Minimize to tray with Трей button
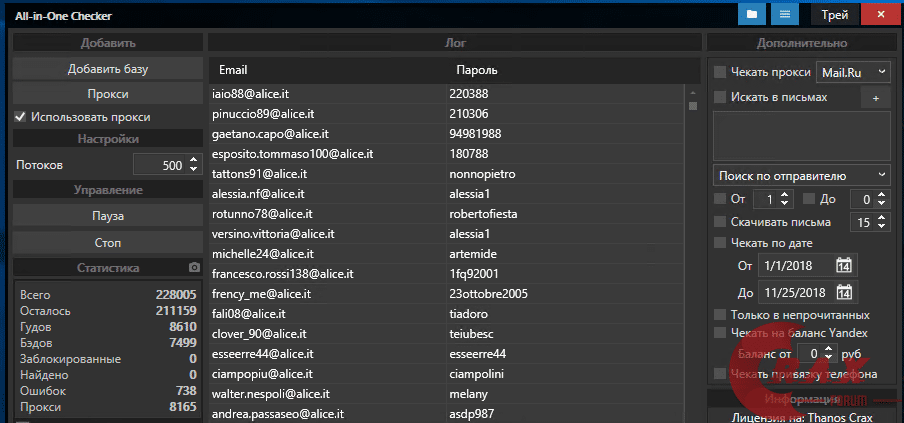This screenshot has height=423, width=904. pos(834,15)
